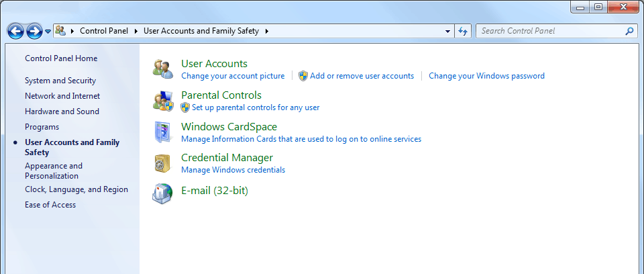
Task: Open the Parental Controls icon
Action: click(x=163, y=101)
